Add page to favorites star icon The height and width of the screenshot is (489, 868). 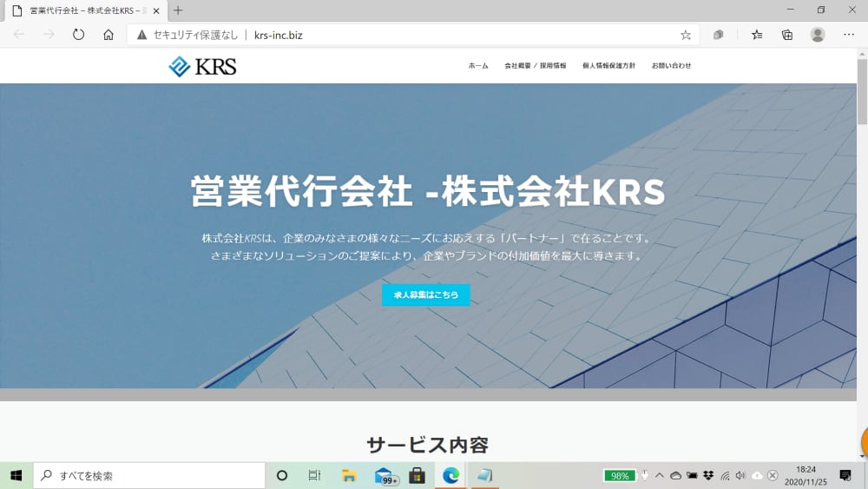click(x=686, y=35)
